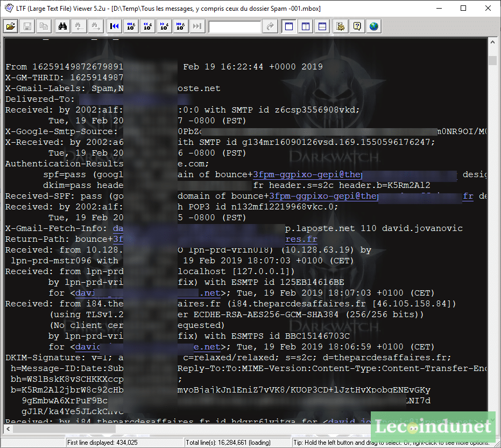
Task: Click the 'res.fr' link on the Return-Path line
Action: pos(301,239)
